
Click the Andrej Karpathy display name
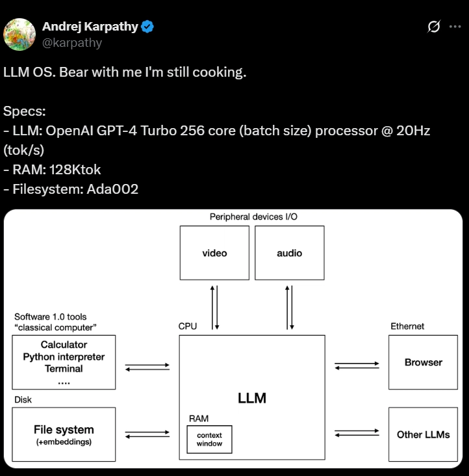pyautogui.click(x=90, y=27)
